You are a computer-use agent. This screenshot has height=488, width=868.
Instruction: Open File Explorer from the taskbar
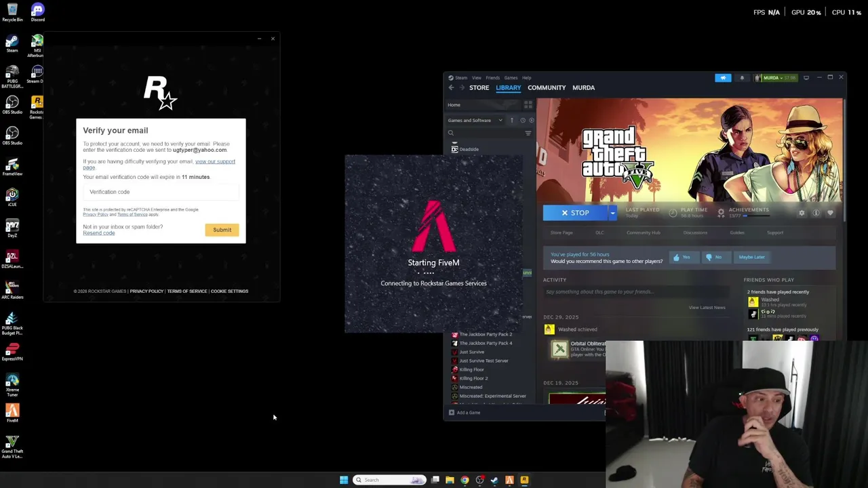[450, 480]
